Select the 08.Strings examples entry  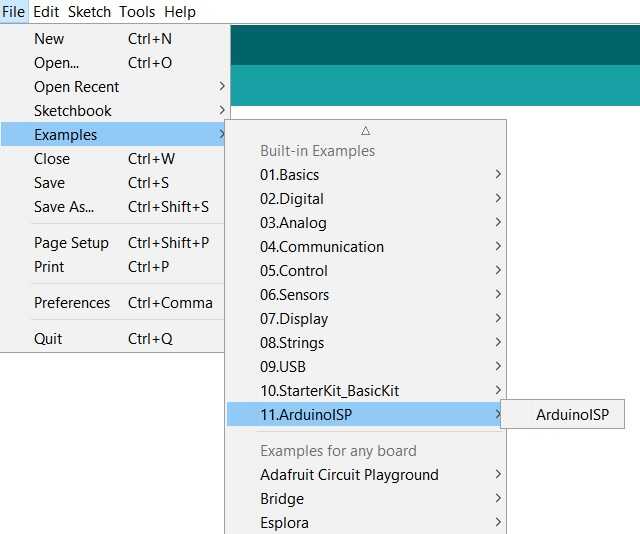coord(292,343)
